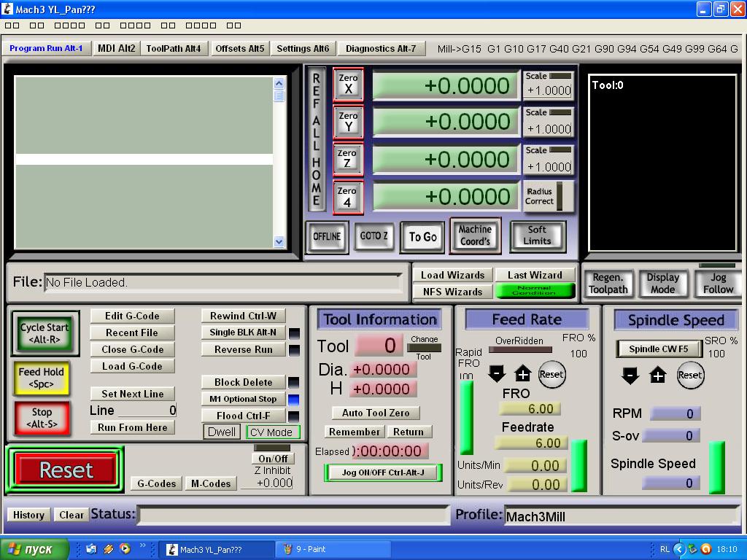Click the Stop Alt-S button

tap(42, 418)
